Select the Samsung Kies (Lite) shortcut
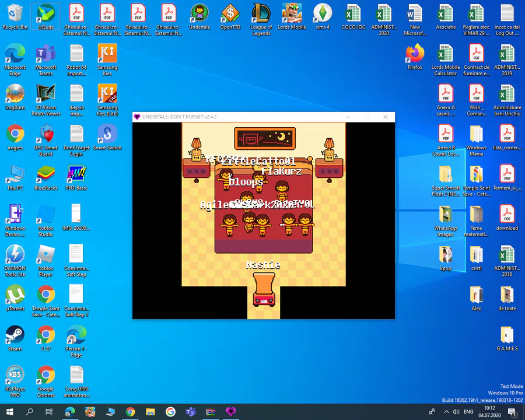525x420 pixels. pyautogui.click(x=107, y=100)
